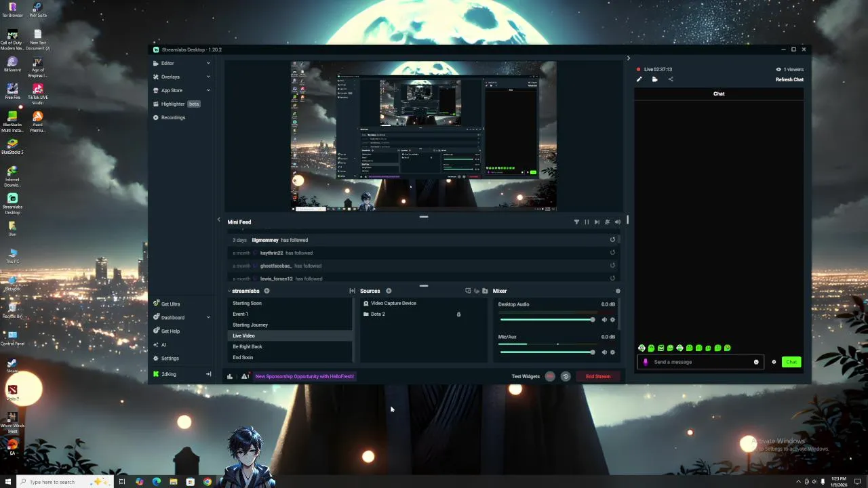The image size is (868, 488).
Task: Open the Highlighter beta section
Action: [x=176, y=104]
